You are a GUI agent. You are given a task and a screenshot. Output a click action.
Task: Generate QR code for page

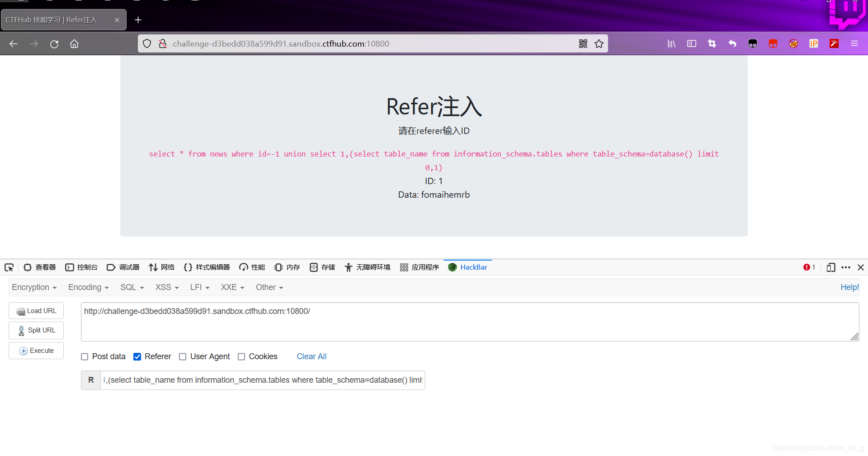click(x=583, y=43)
